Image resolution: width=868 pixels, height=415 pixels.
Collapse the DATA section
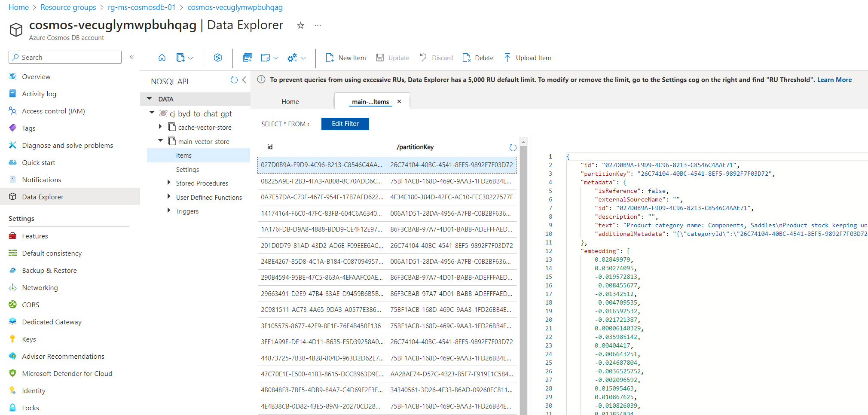pos(150,99)
